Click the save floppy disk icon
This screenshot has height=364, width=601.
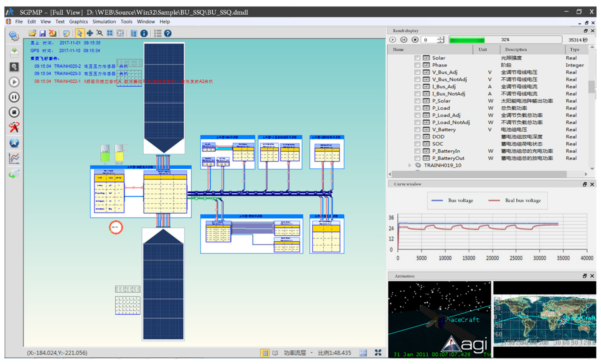click(42, 33)
